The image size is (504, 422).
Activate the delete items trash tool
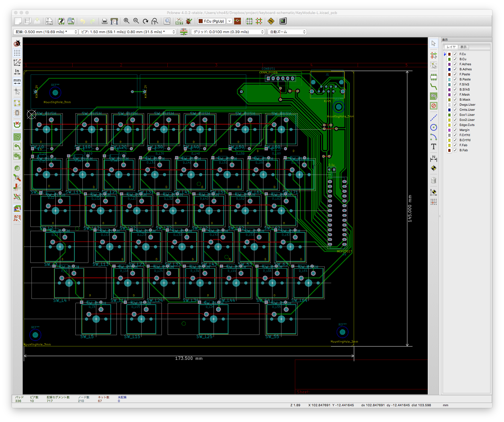click(x=434, y=180)
